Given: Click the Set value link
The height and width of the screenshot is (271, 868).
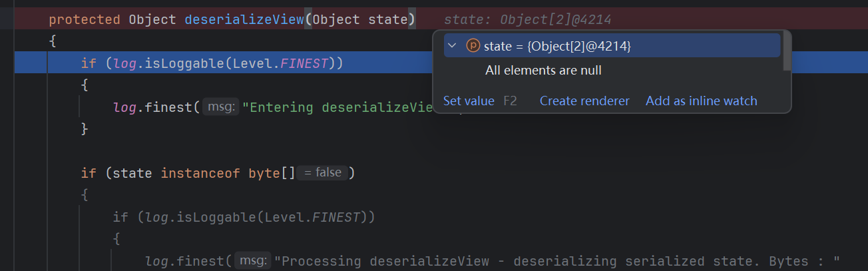Looking at the screenshot, I should (469, 101).
